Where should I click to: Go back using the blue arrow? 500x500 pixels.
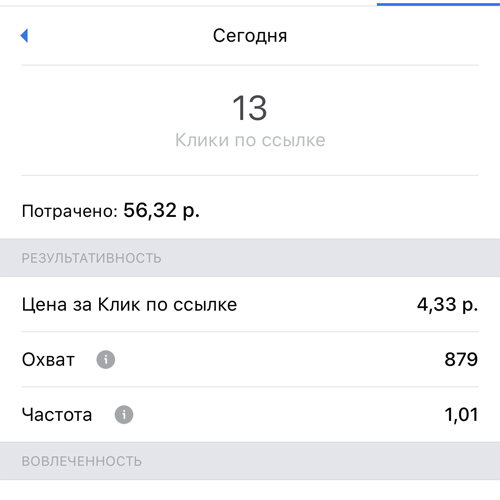click(x=24, y=35)
